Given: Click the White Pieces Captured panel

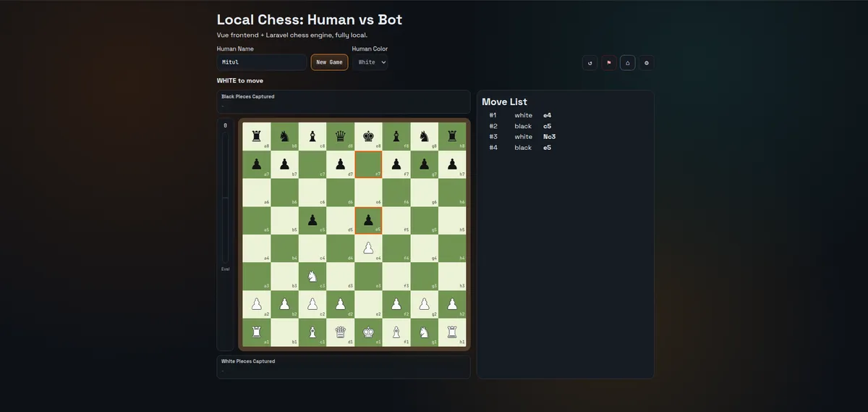Looking at the screenshot, I should point(344,366).
